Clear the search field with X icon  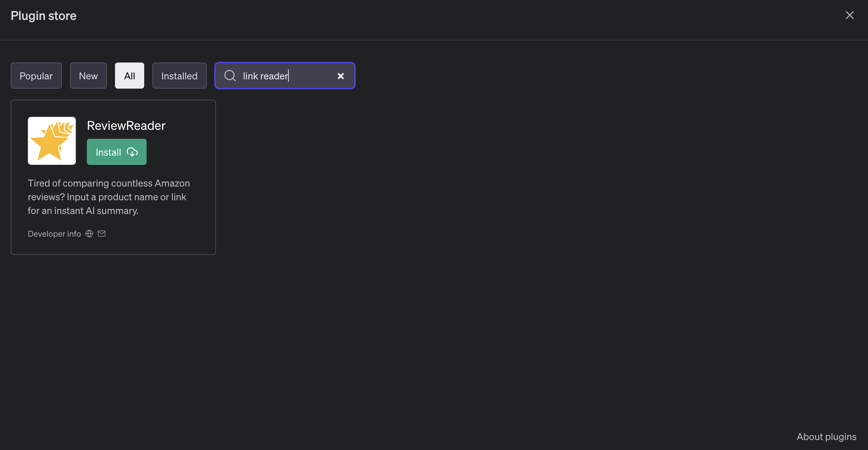pos(340,75)
